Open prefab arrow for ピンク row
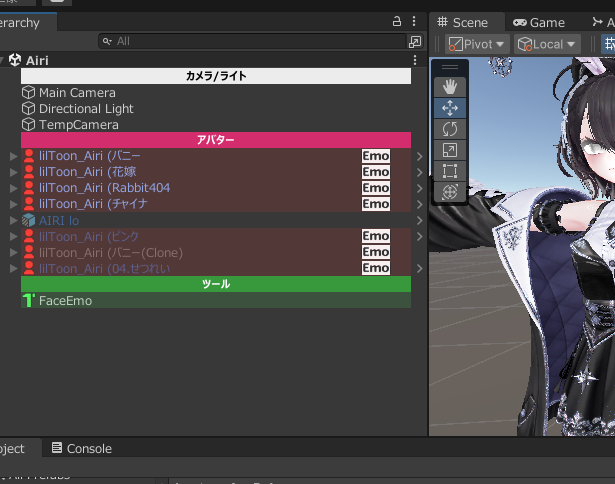The image size is (615, 484). (420, 237)
